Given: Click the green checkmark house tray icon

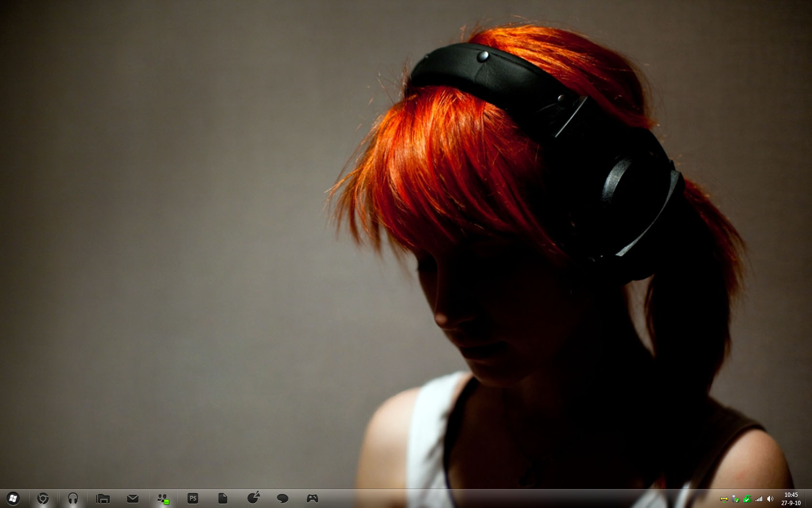Looking at the screenshot, I should (747, 499).
